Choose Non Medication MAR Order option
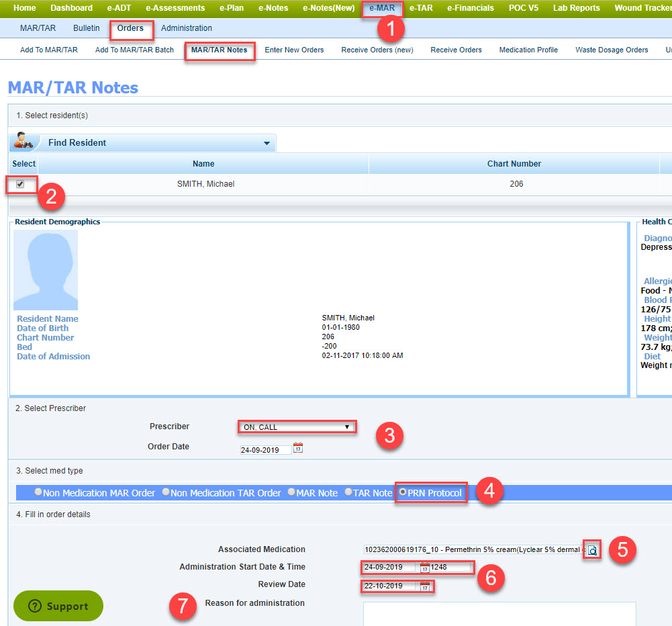672x626 pixels. (x=38, y=493)
